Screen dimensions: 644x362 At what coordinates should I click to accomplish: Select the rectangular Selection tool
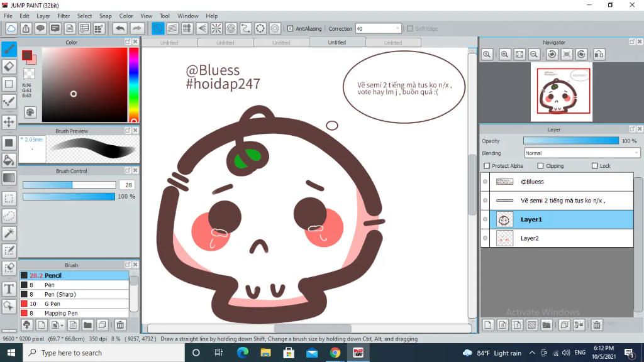click(9, 199)
